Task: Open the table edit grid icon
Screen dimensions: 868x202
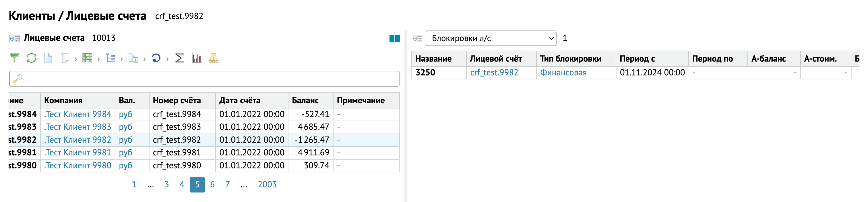Action: pyautogui.click(x=87, y=58)
